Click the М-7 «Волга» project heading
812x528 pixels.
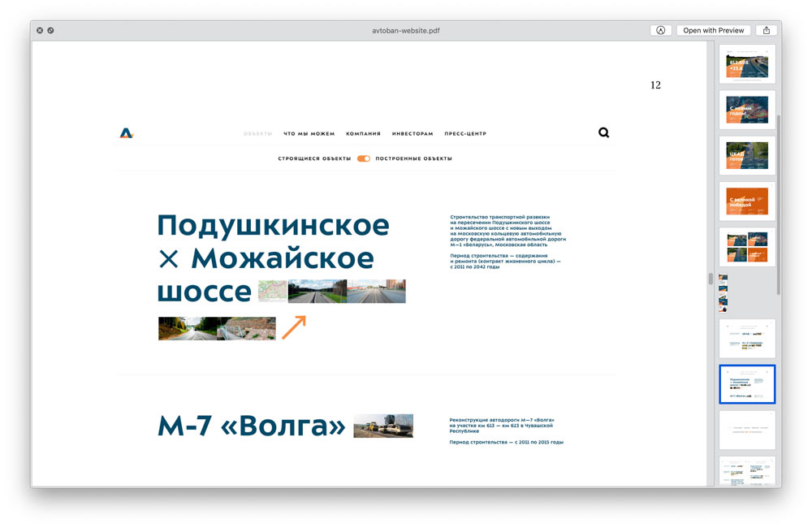tap(251, 426)
